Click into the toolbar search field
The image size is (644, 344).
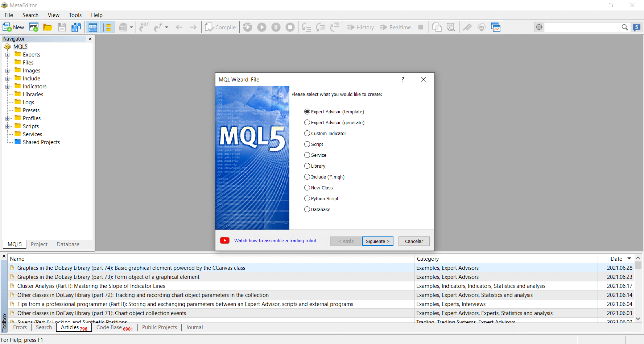point(583,27)
